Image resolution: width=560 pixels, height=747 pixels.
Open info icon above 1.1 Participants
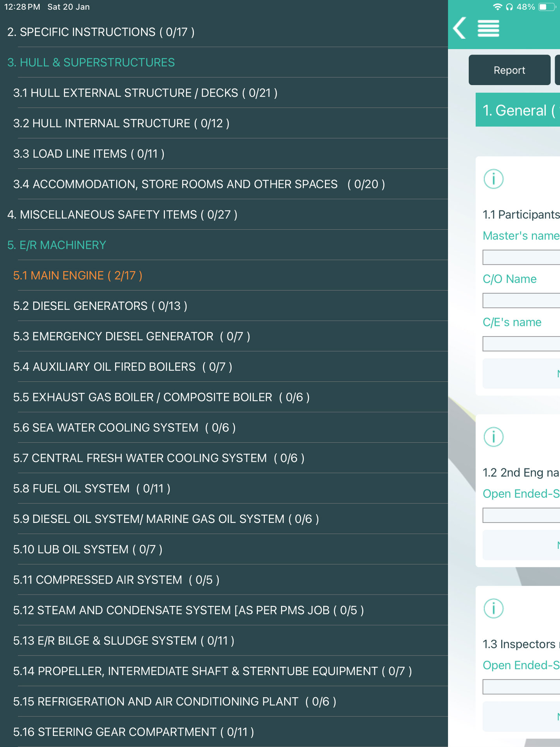click(493, 179)
